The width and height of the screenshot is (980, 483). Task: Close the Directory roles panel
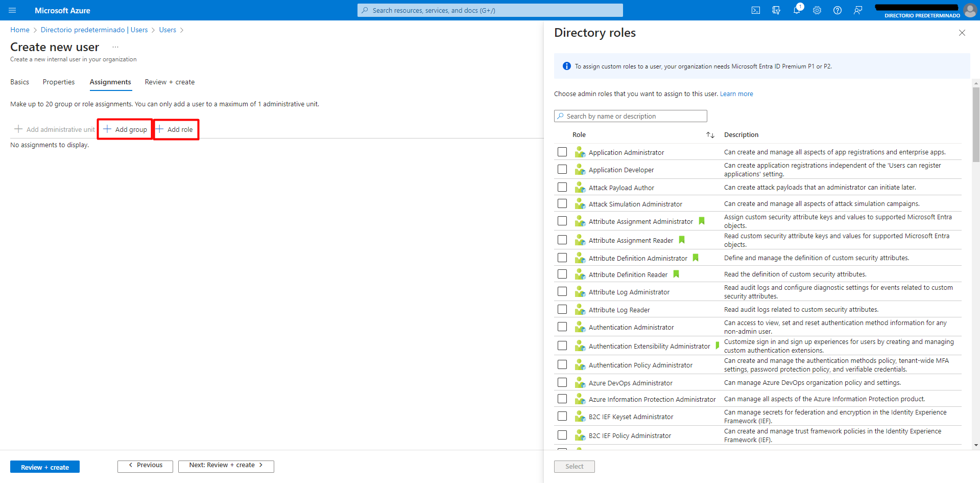point(962,33)
